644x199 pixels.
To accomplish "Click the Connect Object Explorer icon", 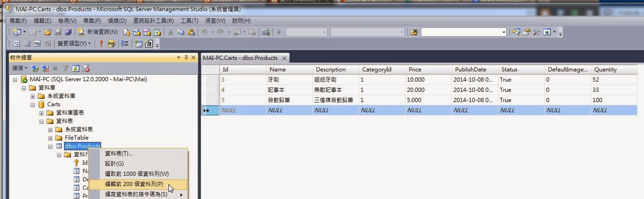I will coord(35,68).
